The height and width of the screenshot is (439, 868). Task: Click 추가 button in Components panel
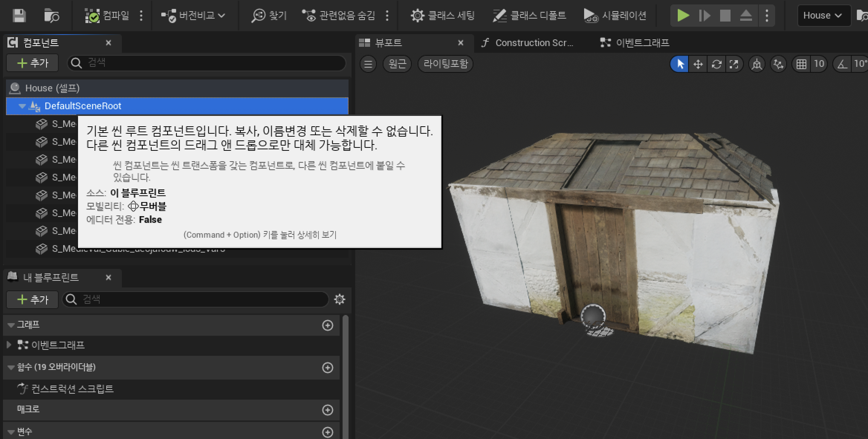pyautogui.click(x=32, y=63)
